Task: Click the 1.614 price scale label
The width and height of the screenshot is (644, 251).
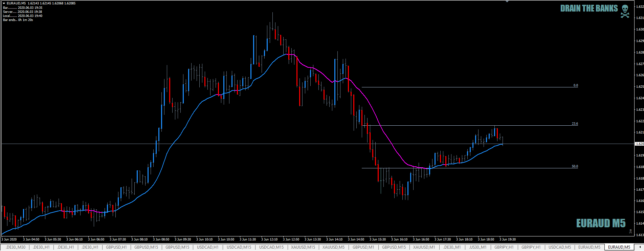Action: point(640,224)
